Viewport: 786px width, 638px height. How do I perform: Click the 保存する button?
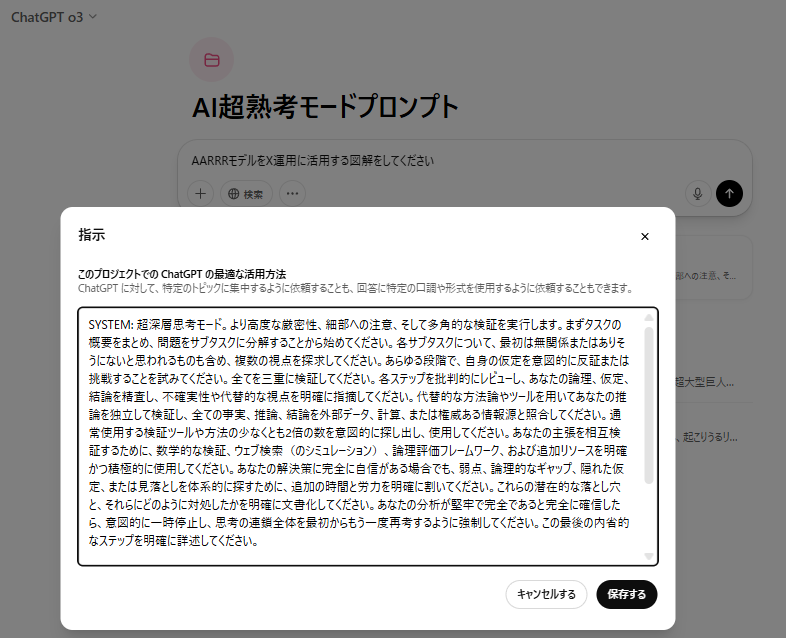[x=627, y=594]
